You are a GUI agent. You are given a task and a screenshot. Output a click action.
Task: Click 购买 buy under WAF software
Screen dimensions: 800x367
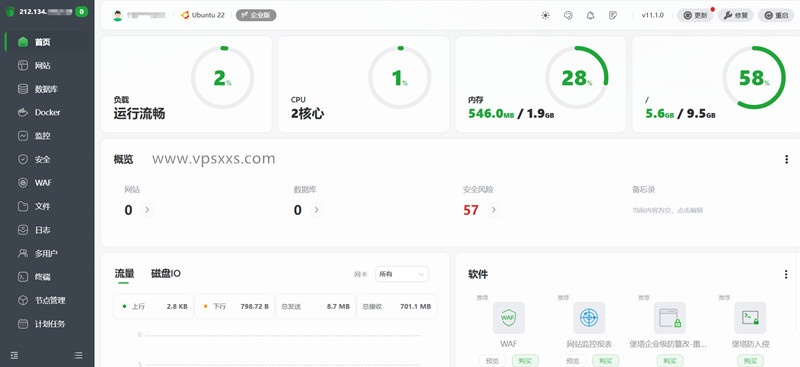[524, 361]
